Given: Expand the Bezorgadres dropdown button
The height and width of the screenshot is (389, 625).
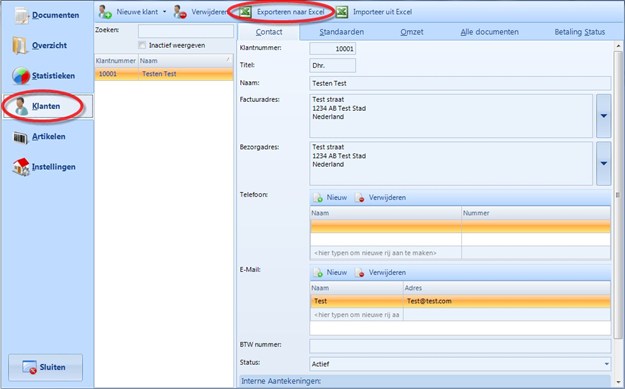Looking at the screenshot, I should point(603,163).
